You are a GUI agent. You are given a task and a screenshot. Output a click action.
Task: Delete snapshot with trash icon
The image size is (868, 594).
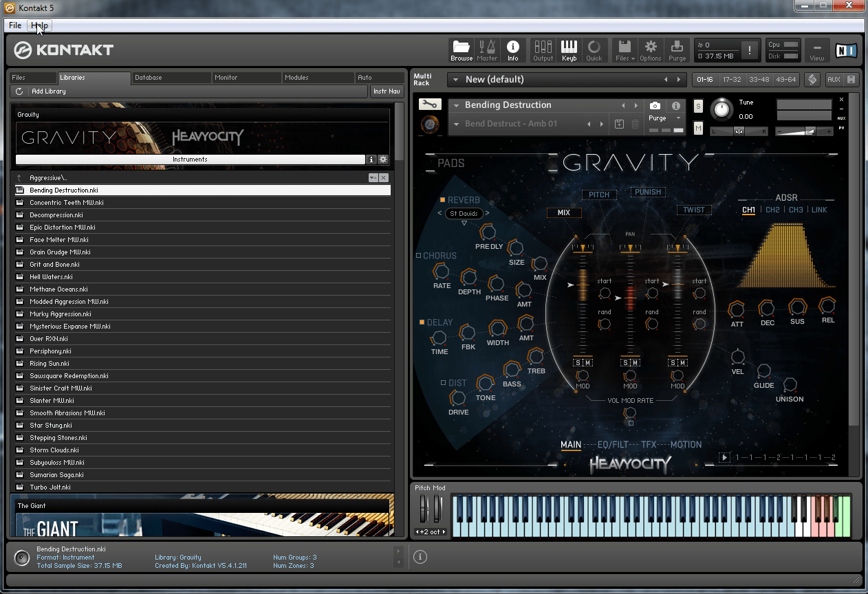click(635, 124)
